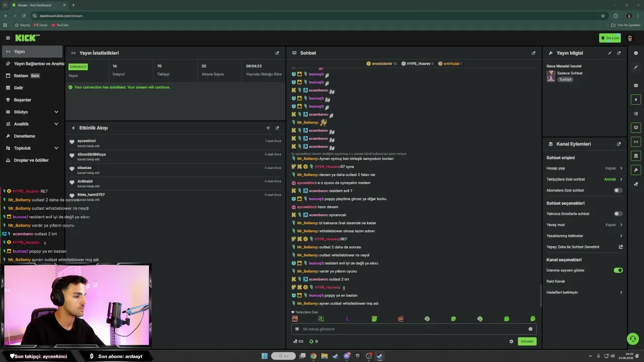Toggle the wrench widget in right rail
644x362 pixels.
click(636, 170)
